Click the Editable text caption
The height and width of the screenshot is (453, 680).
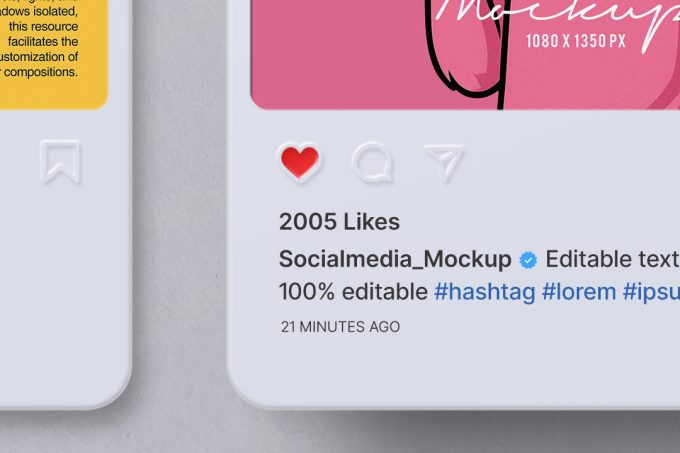[x=612, y=259]
